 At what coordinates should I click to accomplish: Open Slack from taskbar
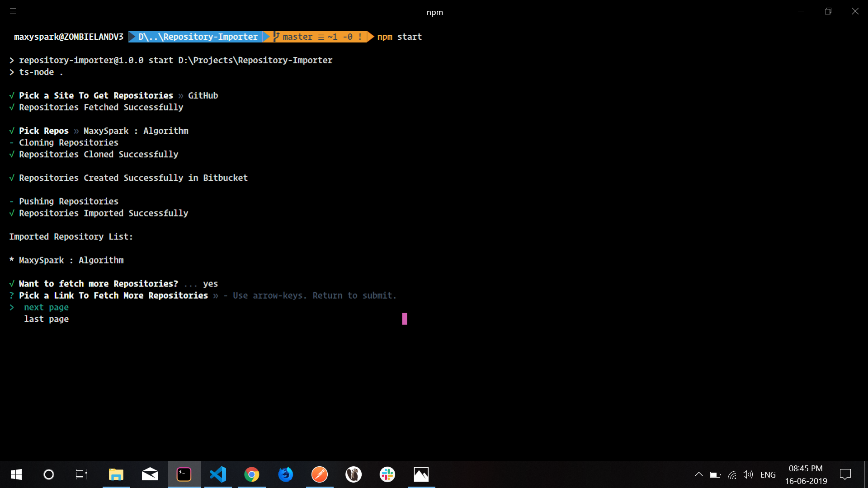point(387,474)
